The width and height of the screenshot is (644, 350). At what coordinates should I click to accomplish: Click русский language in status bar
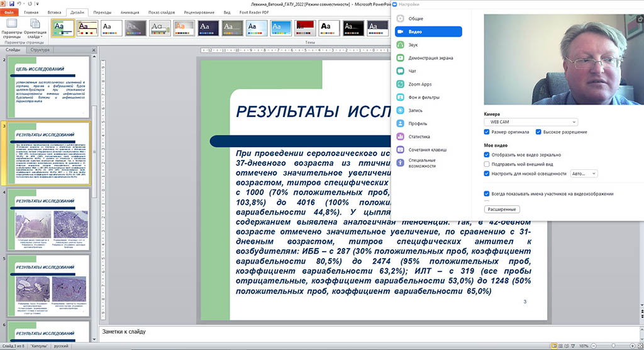tap(61, 346)
